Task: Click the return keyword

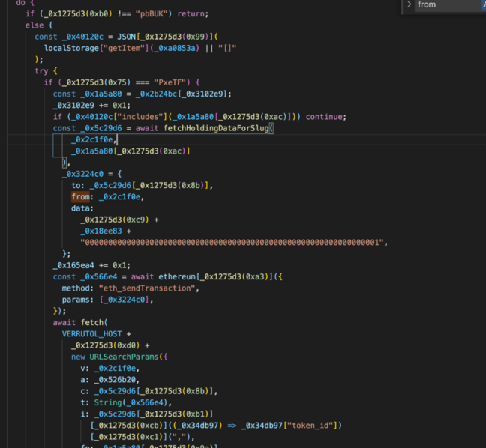Action: 190,14
